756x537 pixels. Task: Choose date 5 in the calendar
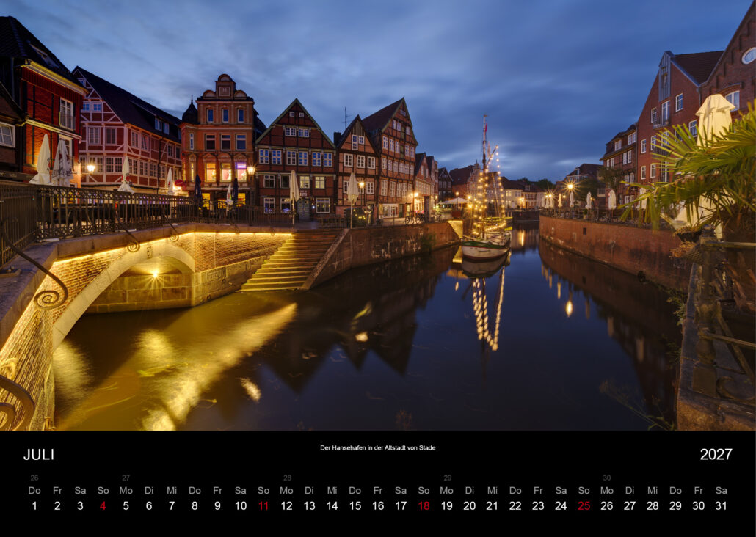126,505
